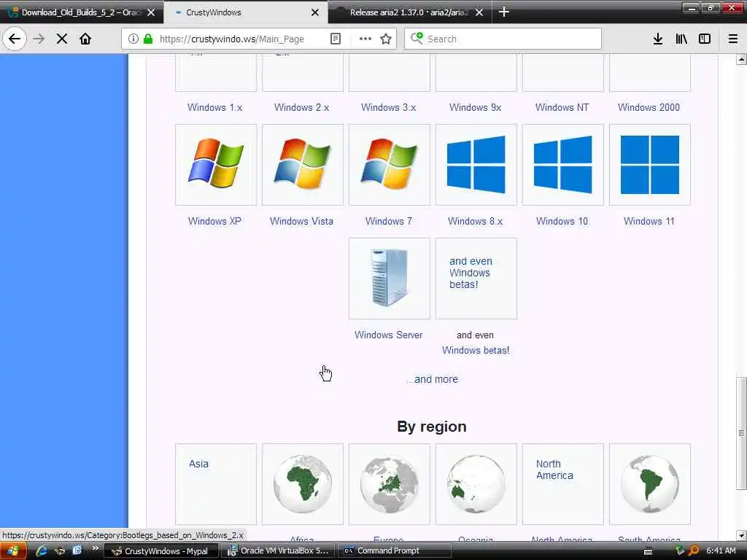Click the Europe globe thumbnail
747x560 pixels.
[390, 484]
